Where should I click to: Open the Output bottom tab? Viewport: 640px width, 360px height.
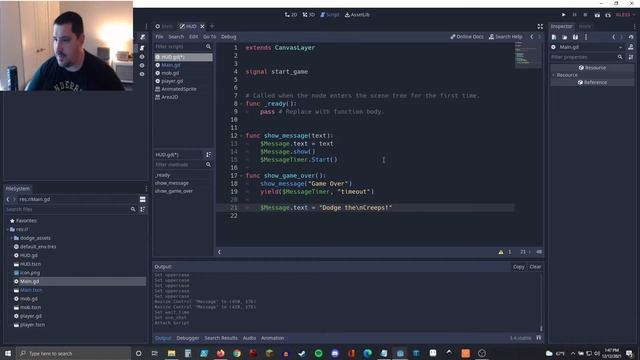tap(163, 338)
